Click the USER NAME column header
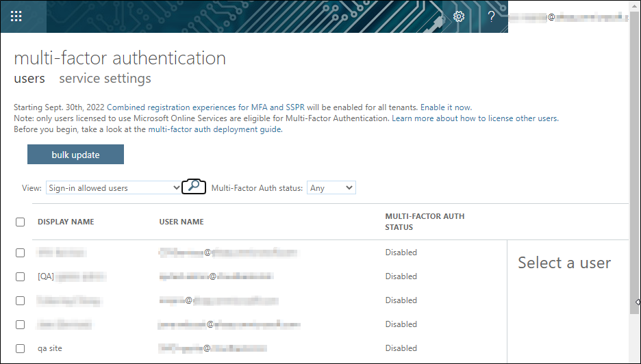This screenshot has height=364, width=641. tap(181, 222)
